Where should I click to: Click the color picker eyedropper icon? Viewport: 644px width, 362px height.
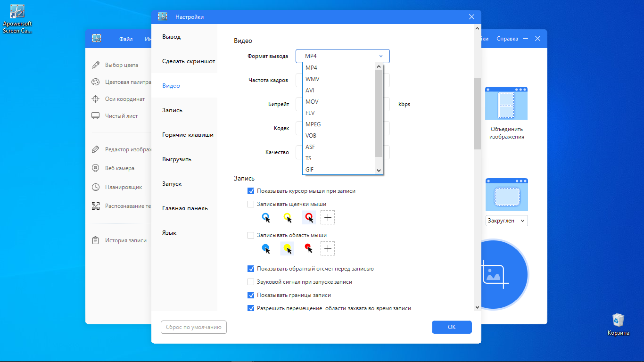tap(96, 65)
